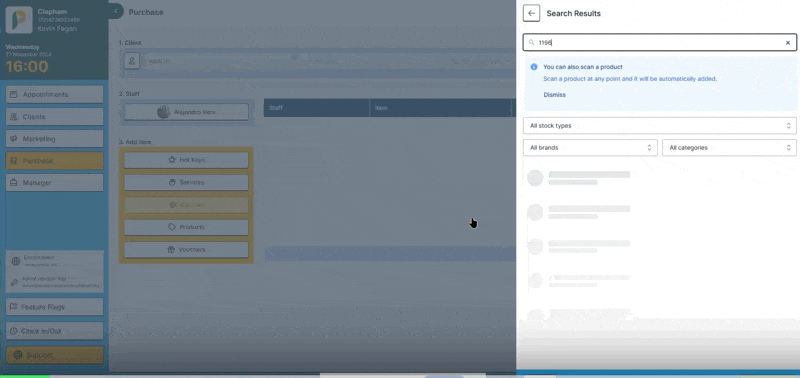Image resolution: width=800 pixels, height=378 pixels.
Task: Open Appointments in the sidebar
Action: tap(55, 94)
